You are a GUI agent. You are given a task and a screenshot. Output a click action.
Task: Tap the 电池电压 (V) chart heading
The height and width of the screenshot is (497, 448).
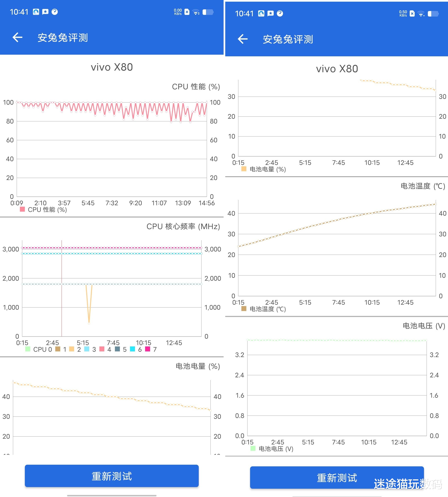pyautogui.click(x=424, y=326)
